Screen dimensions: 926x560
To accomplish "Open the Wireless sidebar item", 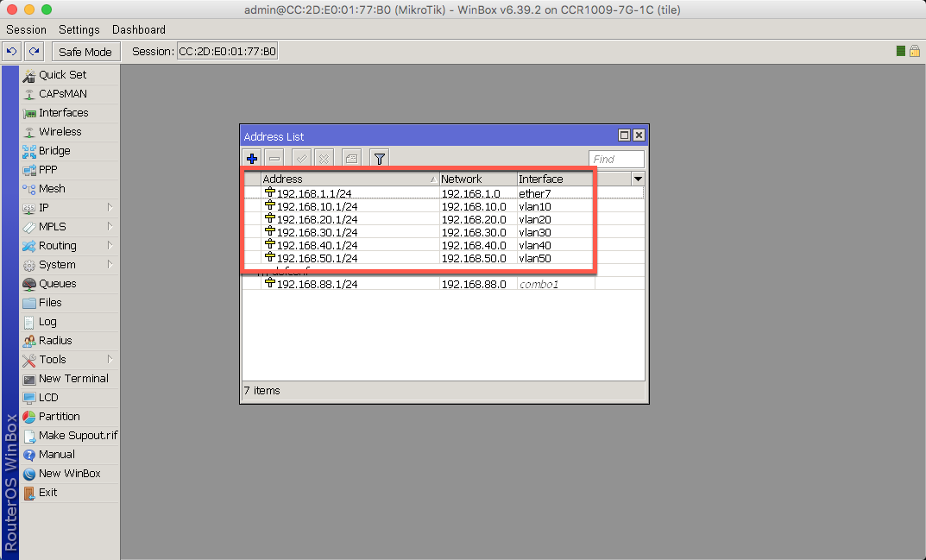I will pyautogui.click(x=70, y=132).
